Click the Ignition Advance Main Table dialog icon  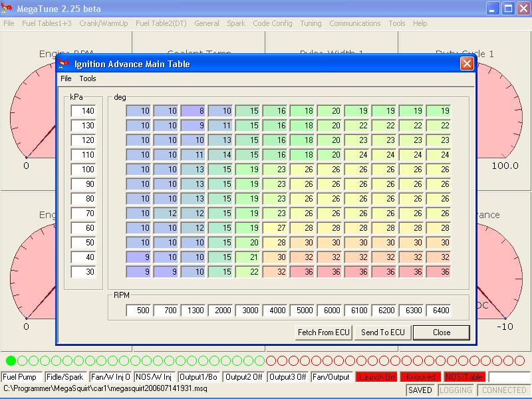click(x=63, y=64)
